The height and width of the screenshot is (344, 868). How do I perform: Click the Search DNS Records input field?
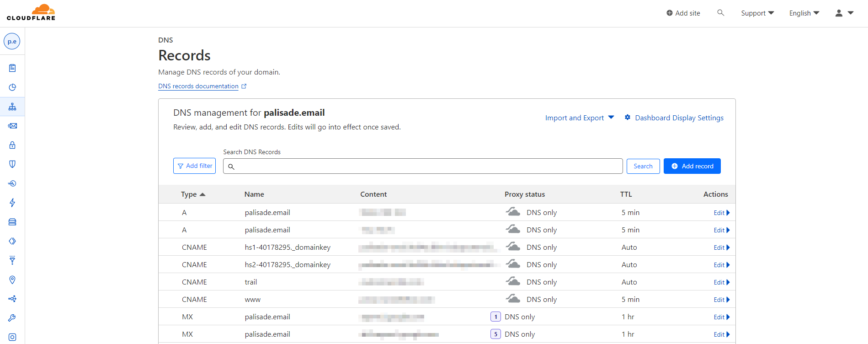pyautogui.click(x=423, y=166)
